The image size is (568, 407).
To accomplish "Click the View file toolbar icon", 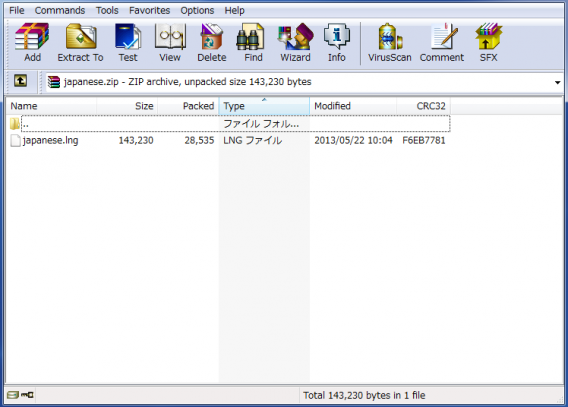I will [x=170, y=42].
